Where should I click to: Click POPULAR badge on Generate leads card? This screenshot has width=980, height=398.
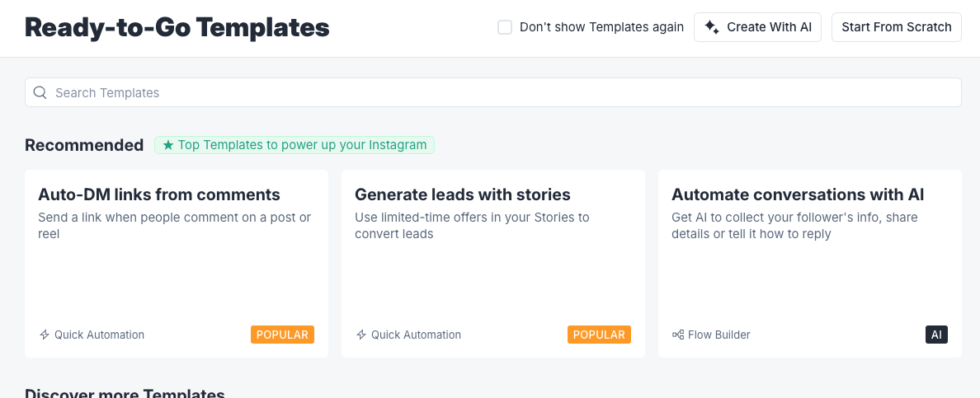[599, 335]
